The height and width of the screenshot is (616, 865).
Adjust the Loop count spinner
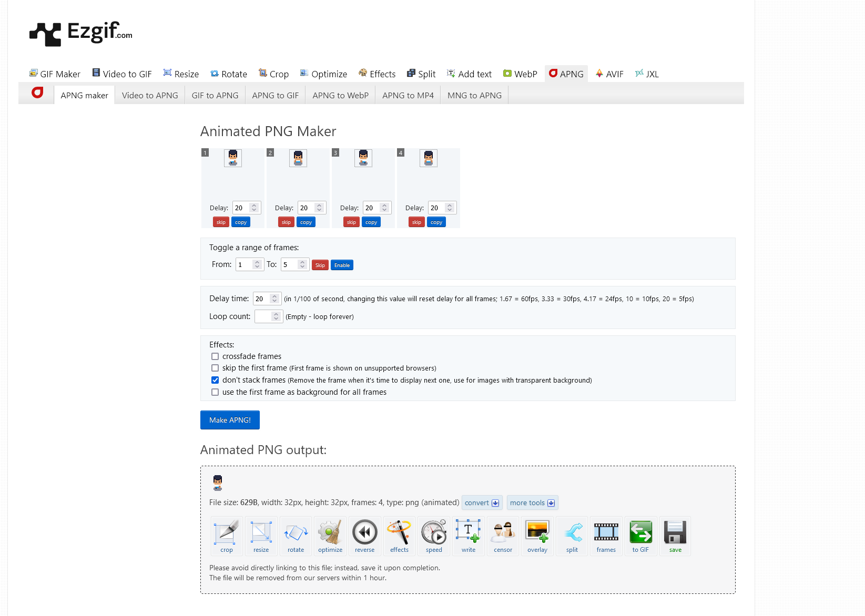[x=276, y=316]
